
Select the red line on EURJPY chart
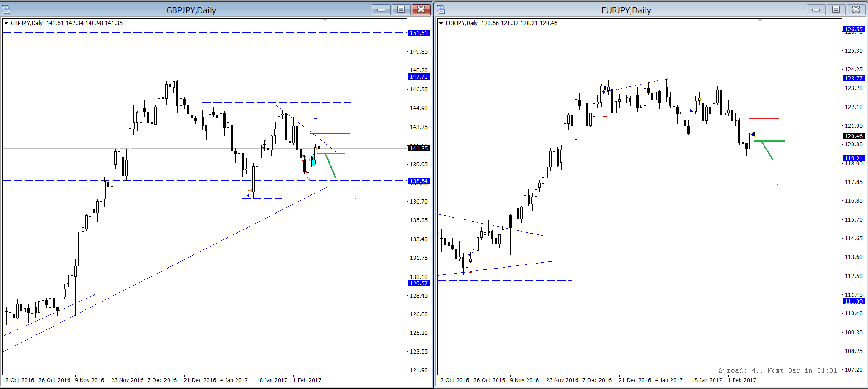coord(764,118)
